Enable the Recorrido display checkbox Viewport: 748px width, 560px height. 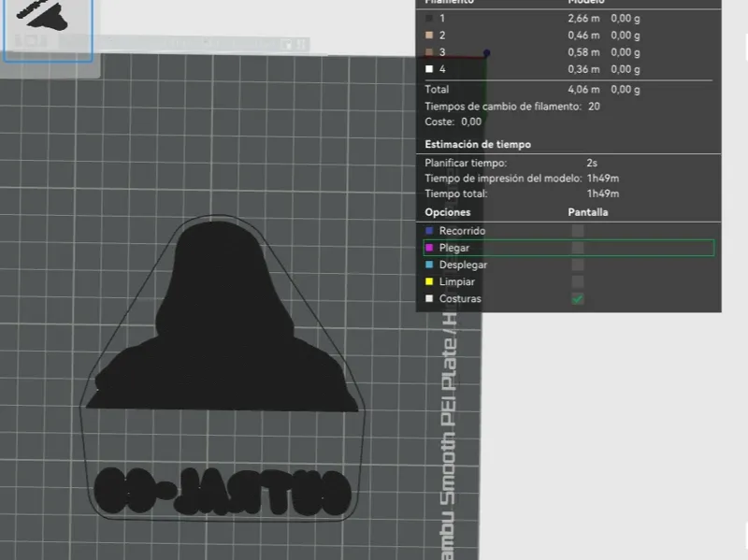coord(578,231)
